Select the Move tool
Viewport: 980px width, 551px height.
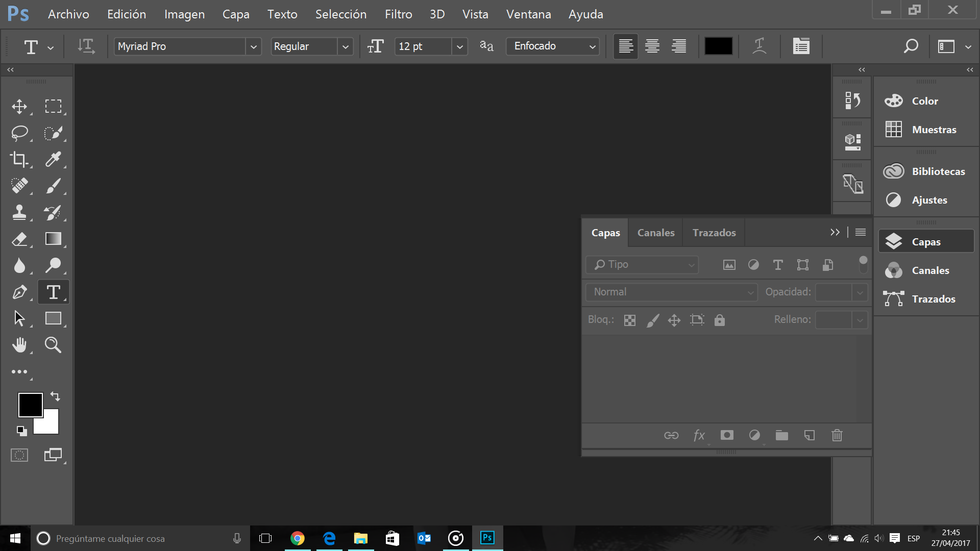(x=19, y=107)
